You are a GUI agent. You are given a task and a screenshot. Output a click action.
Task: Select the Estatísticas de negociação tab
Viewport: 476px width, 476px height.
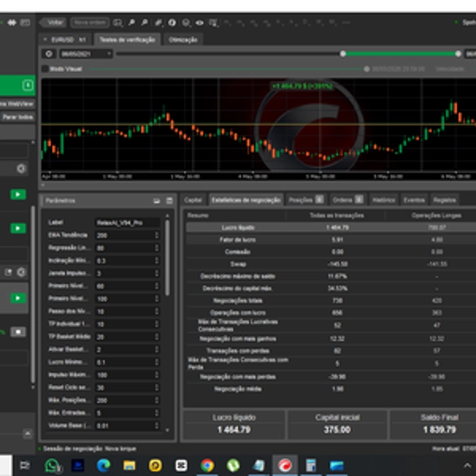pyautogui.click(x=246, y=200)
